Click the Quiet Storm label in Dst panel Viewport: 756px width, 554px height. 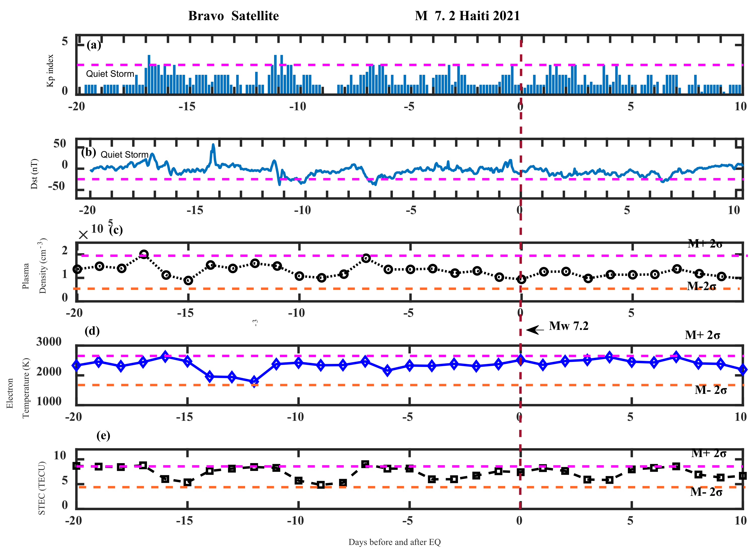[124, 155]
